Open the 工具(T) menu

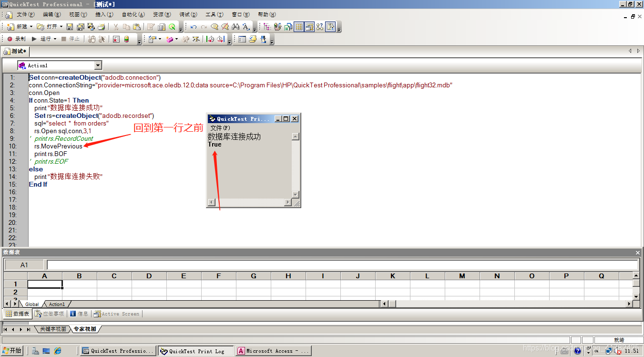215,15
